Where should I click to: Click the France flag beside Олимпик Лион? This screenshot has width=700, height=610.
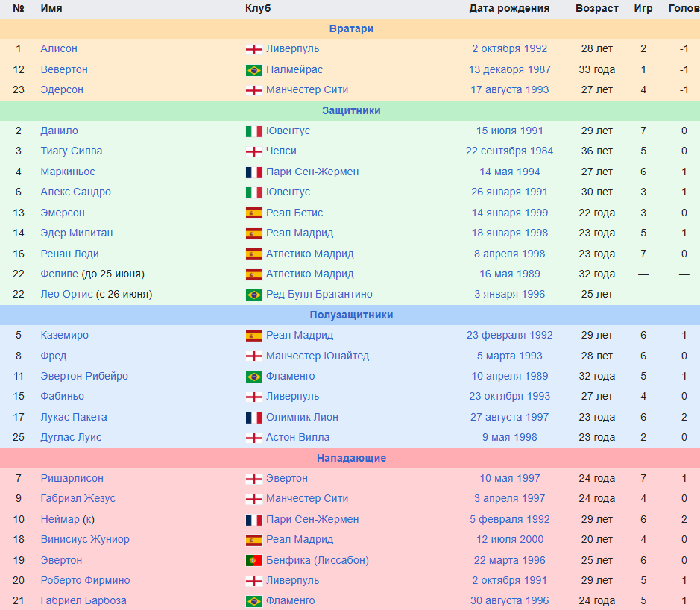click(254, 418)
